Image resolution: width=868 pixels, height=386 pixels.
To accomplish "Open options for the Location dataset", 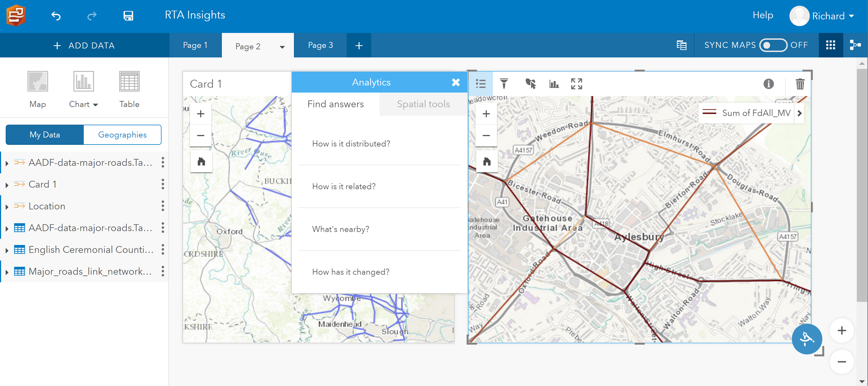I will 162,206.
